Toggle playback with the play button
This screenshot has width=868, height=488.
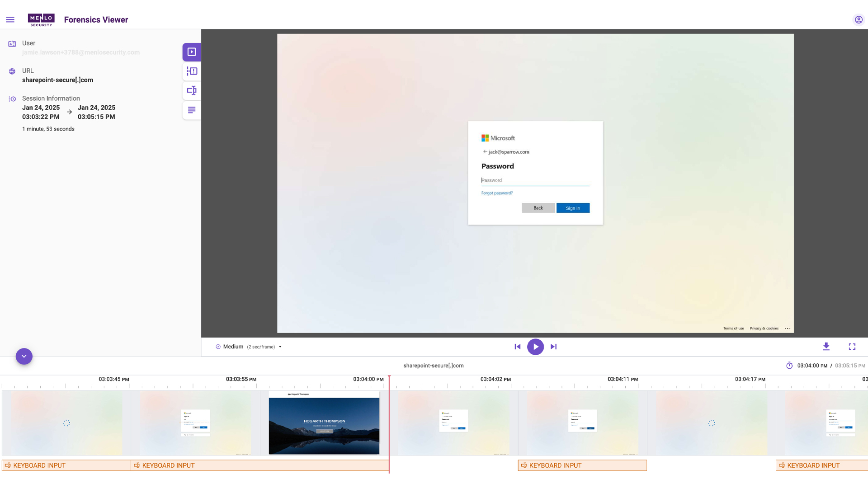point(535,347)
